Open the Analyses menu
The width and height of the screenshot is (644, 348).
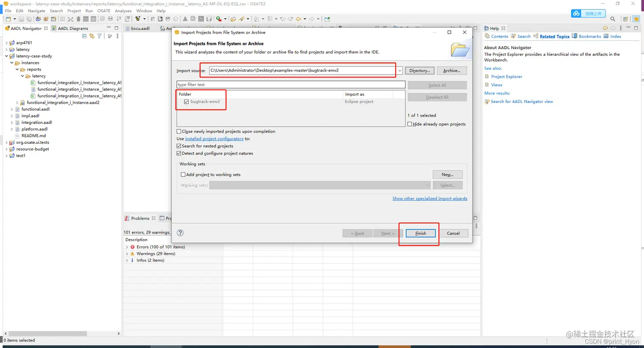123,11
